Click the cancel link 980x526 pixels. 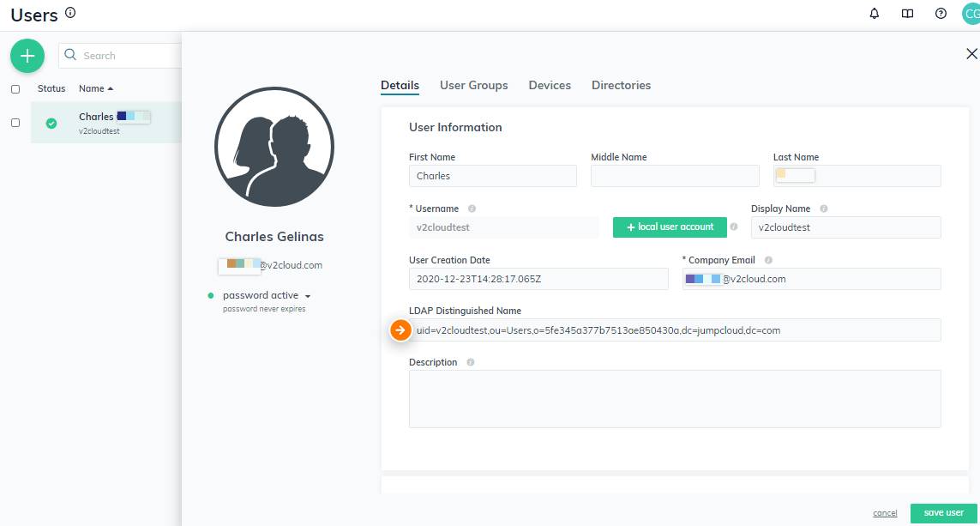coord(885,513)
